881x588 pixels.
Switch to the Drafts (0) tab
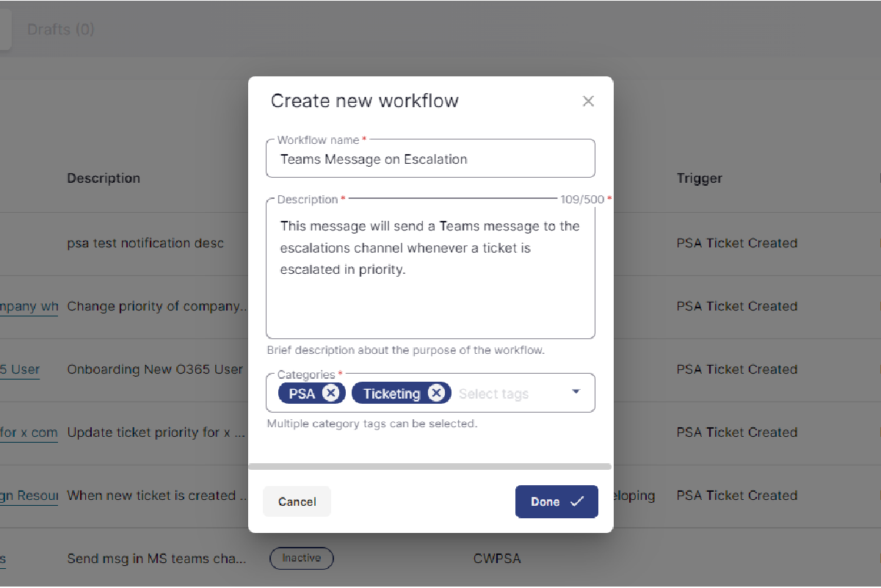[x=61, y=29]
